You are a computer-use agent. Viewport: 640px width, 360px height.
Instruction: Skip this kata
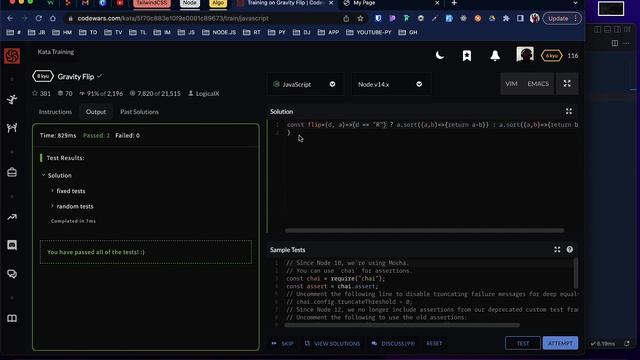pyautogui.click(x=282, y=344)
